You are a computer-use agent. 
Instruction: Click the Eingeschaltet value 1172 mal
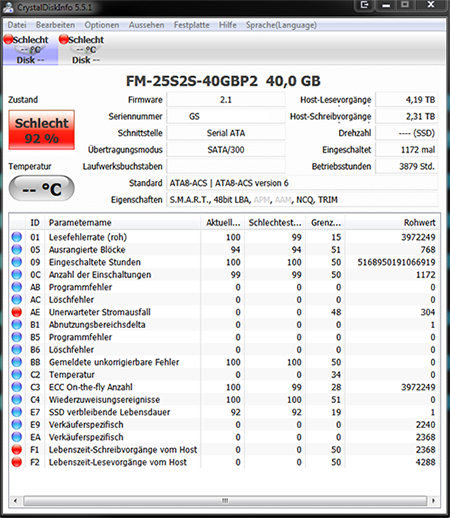pos(407,150)
